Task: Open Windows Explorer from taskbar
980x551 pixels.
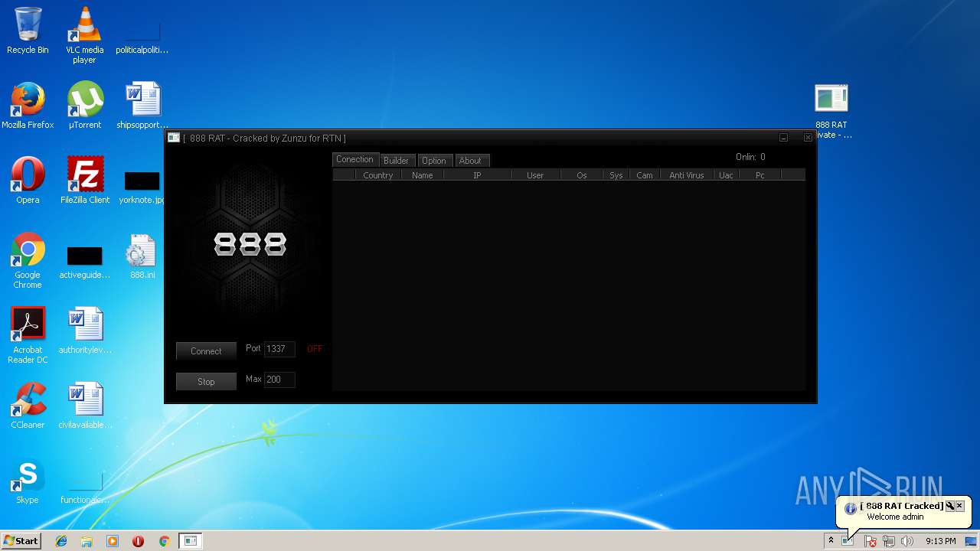Action: click(x=87, y=541)
